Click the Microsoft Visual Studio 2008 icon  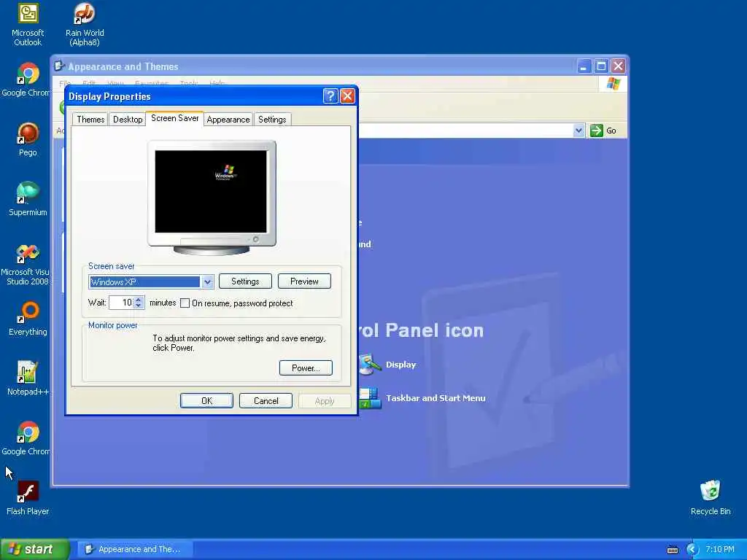(26, 264)
